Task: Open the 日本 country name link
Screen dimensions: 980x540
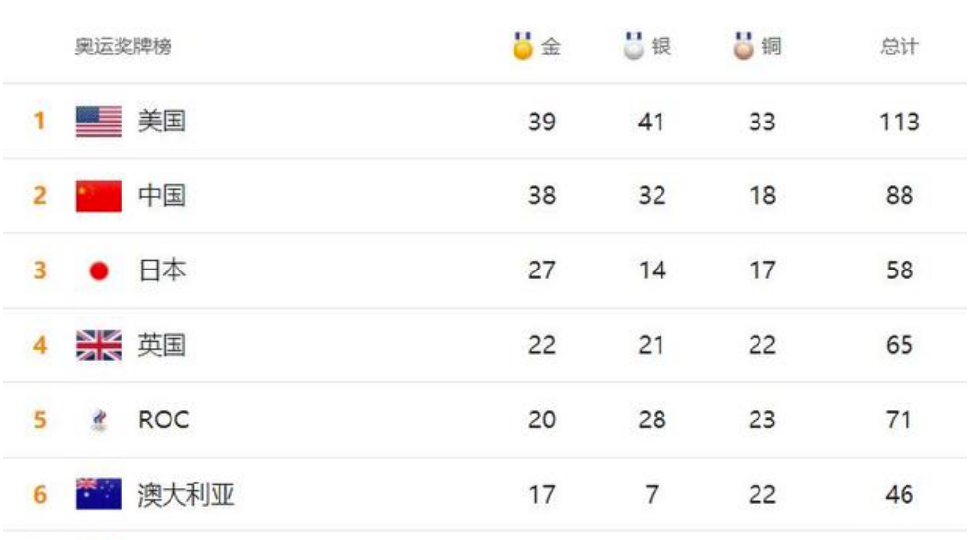Action: pyautogui.click(x=162, y=270)
